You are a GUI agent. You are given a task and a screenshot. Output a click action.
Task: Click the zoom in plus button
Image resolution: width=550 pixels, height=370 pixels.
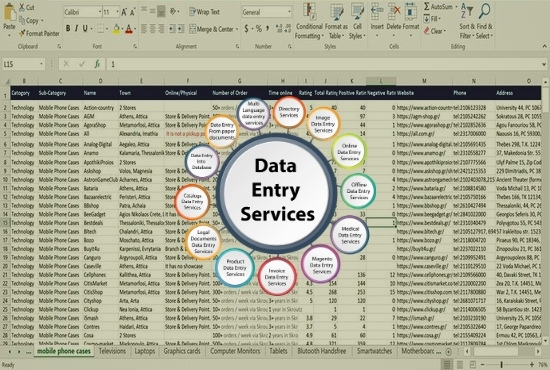click(532, 365)
